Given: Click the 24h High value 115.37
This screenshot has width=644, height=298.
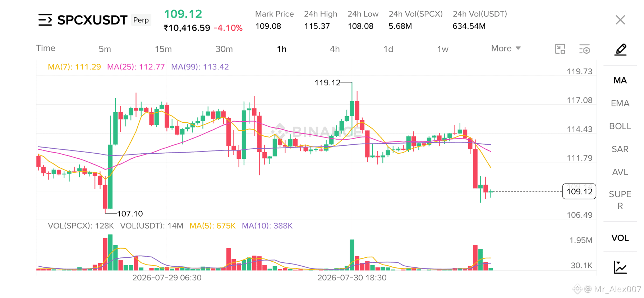Looking at the screenshot, I should tap(317, 26).
